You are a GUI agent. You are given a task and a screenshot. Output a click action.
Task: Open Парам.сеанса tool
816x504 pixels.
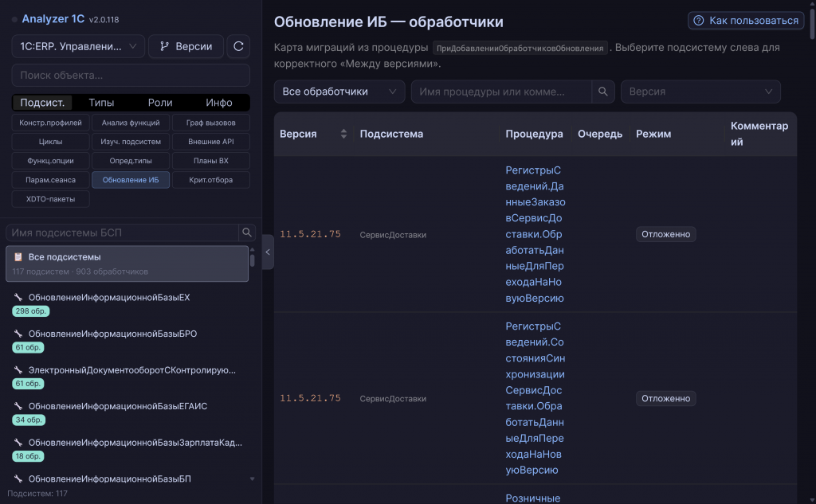click(50, 180)
